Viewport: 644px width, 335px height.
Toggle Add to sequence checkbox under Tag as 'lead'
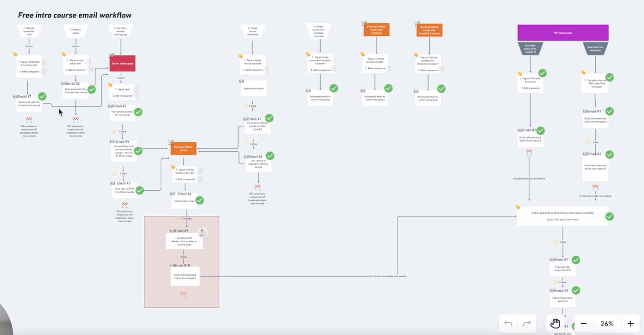[136, 95]
